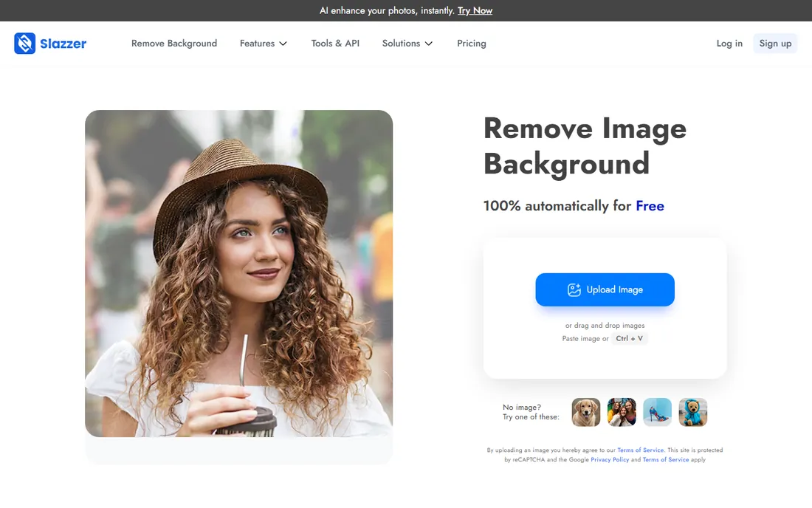Open the Google Privacy Policy link
The width and height of the screenshot is (812, 508).
coord(610,459)
